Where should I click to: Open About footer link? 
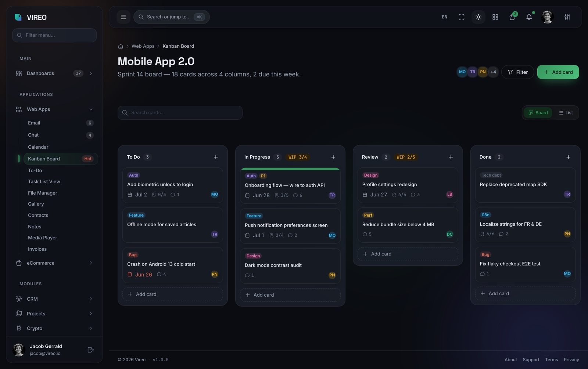pyautogui.click(x=511, y=360)
